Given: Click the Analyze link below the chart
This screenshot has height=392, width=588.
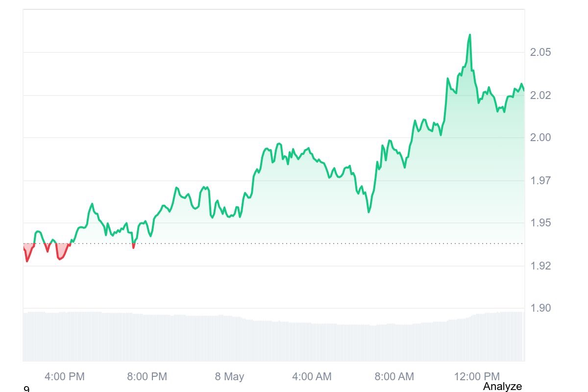Looking at the screenshot, I should click(502, 386).
